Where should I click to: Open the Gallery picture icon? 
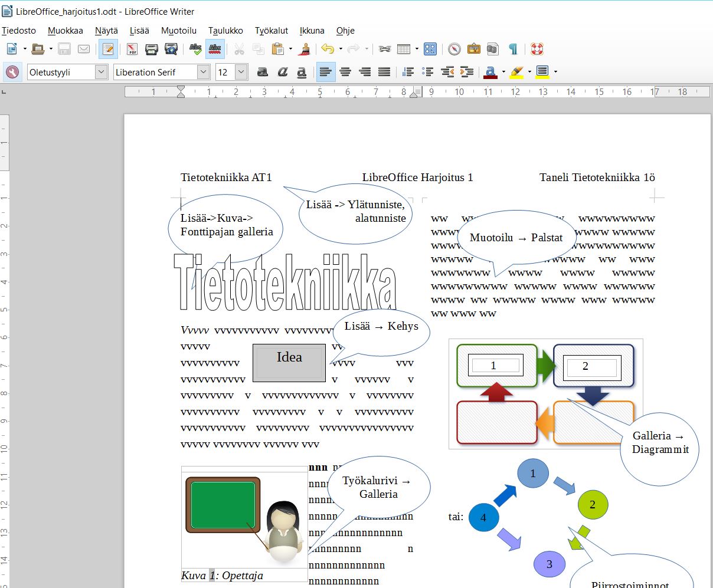(x=473, y=49)
